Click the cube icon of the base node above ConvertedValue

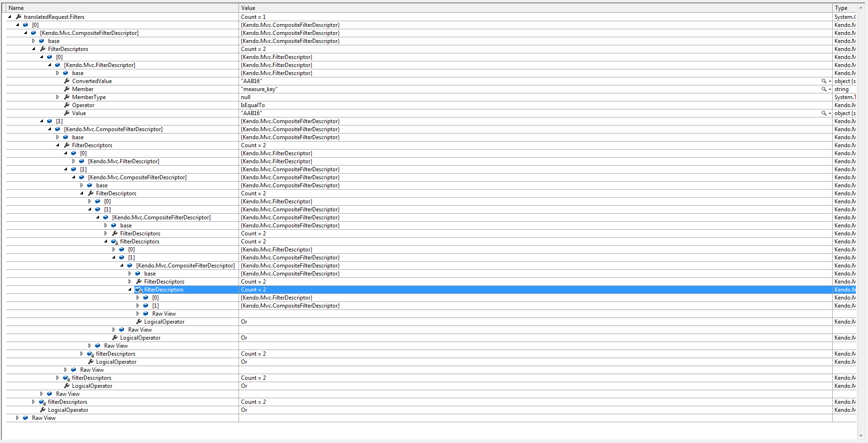coord(66,73)
